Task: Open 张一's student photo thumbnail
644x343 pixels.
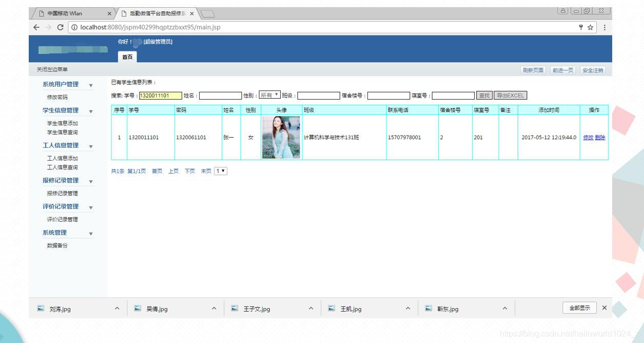Action: point(281,137)
